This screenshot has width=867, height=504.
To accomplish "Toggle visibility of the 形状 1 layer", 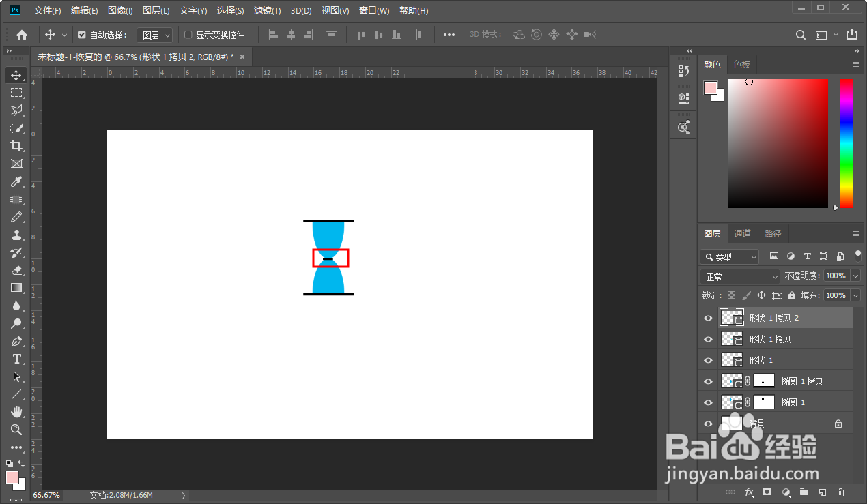I will (708, 360).
